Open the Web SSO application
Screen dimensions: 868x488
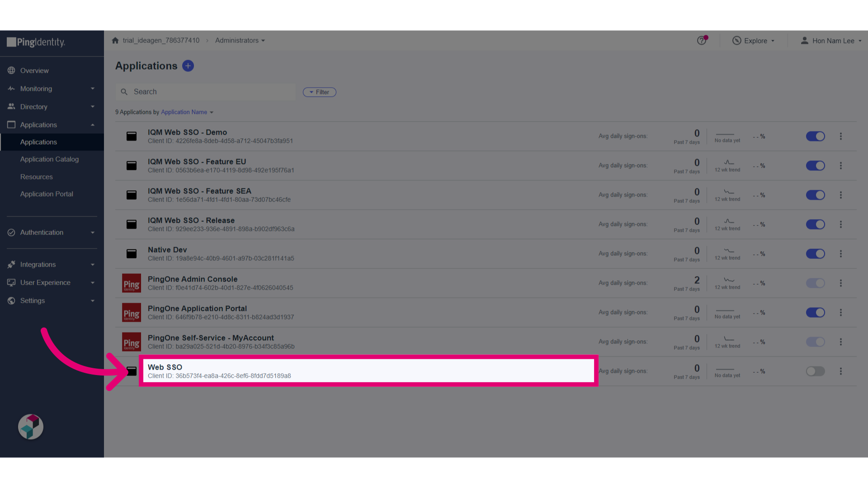point(368,371)
